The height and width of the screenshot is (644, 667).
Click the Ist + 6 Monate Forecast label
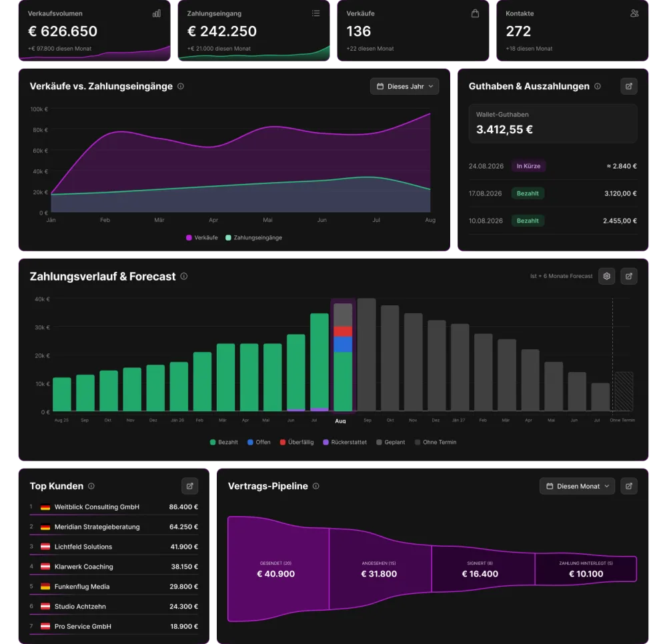point(561,276)
